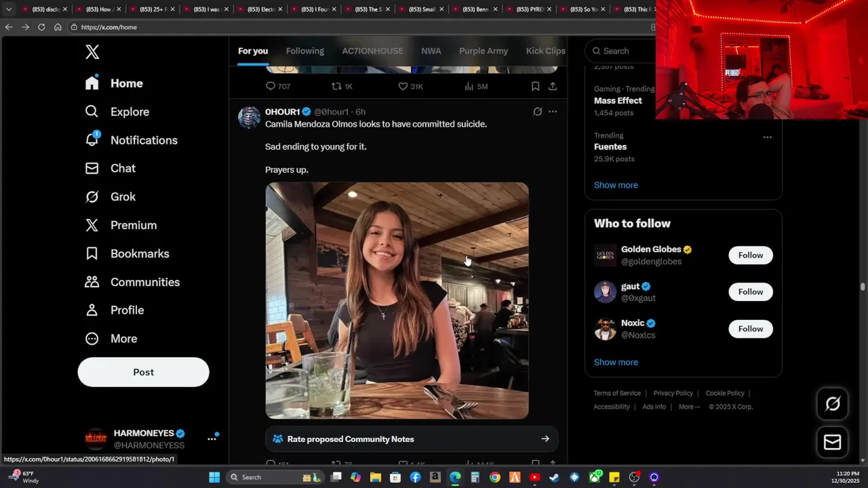868x488 pixels.
Task: Expand the More menu in the sidebar
Action: point(111,338)
